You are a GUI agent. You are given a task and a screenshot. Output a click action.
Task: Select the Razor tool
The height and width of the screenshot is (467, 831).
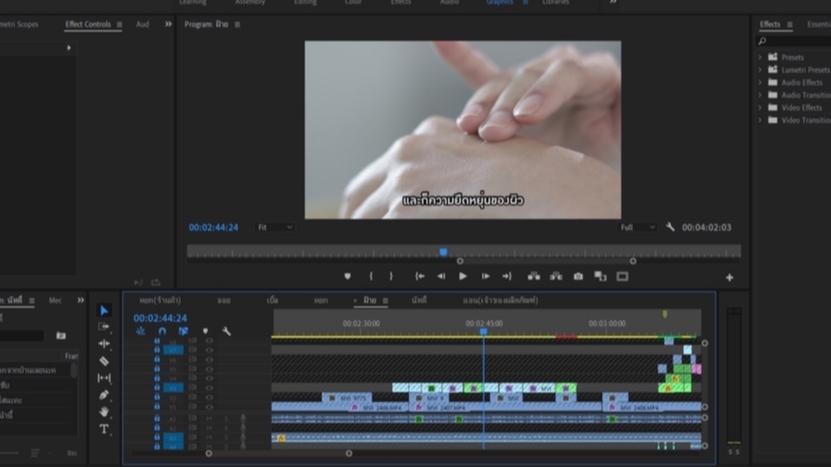(x=104, y=361)
